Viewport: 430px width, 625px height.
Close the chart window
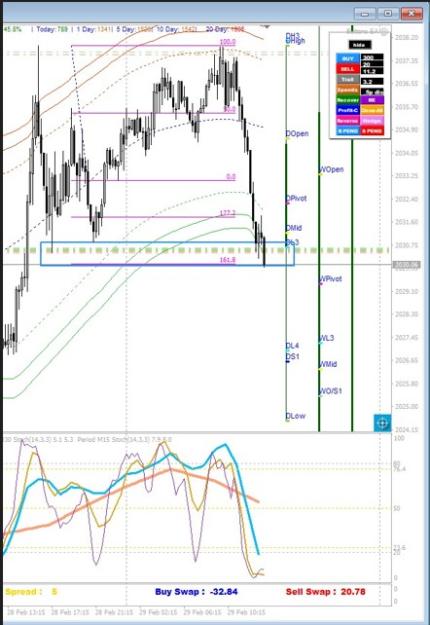coord(411,14)
